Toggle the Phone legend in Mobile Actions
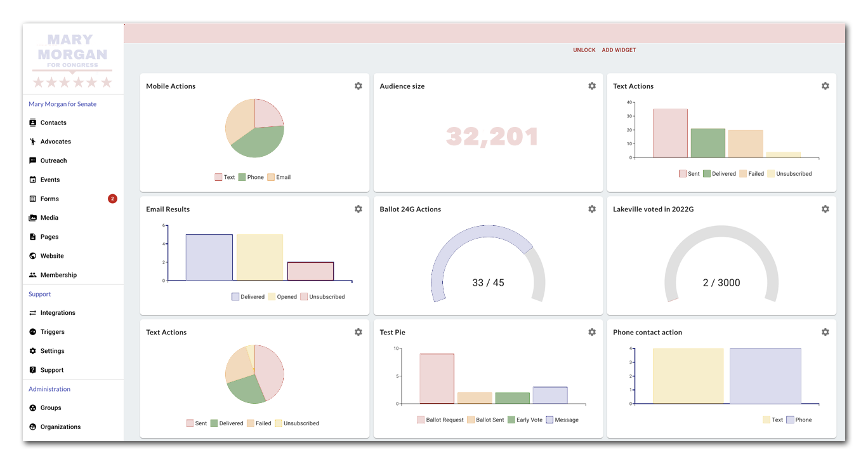The width and height of the screenshot is (868, 464). tap(251, 177)
